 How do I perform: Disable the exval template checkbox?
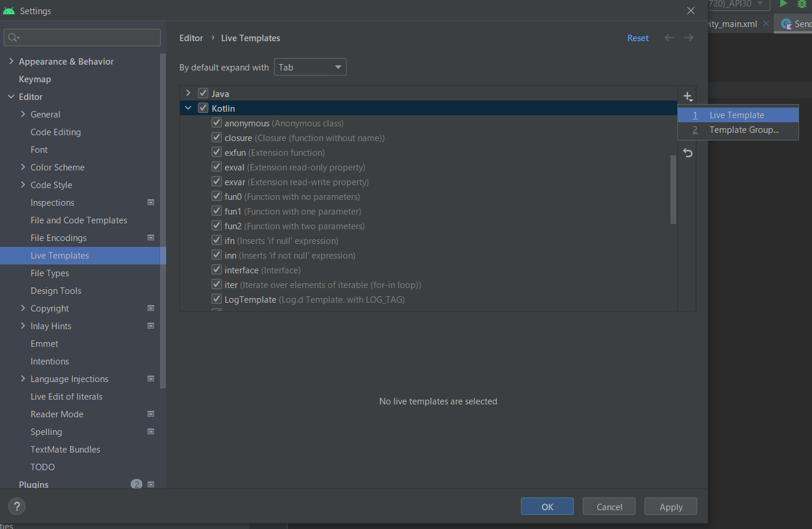[216, 166]
